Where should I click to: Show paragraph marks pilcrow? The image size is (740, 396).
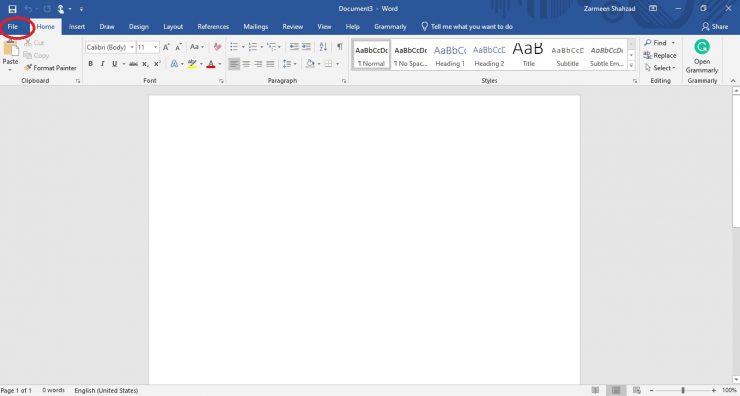[x=339, y=47]
